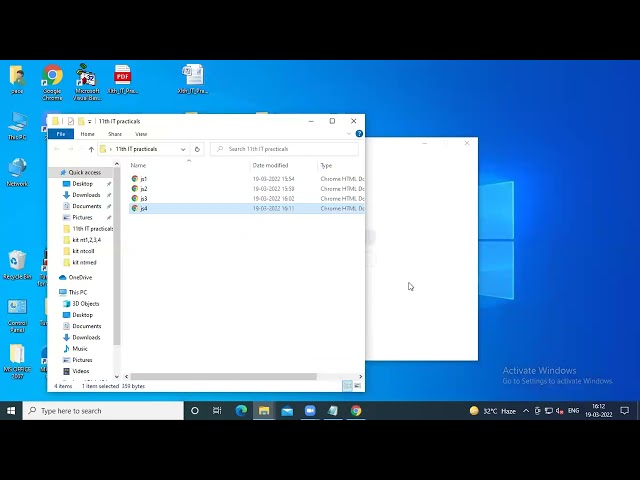
Task: Open the Share ribbon tab
Action: pos(115,133)
